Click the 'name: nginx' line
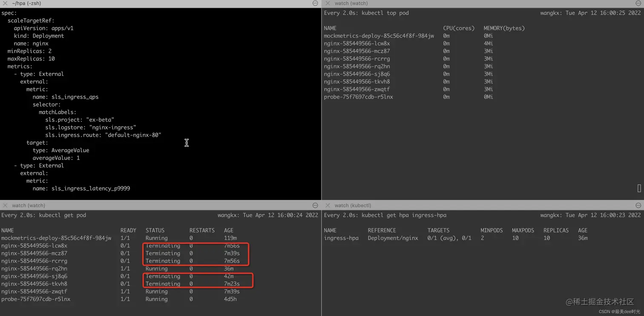644x316 pixels. point(31,43)
